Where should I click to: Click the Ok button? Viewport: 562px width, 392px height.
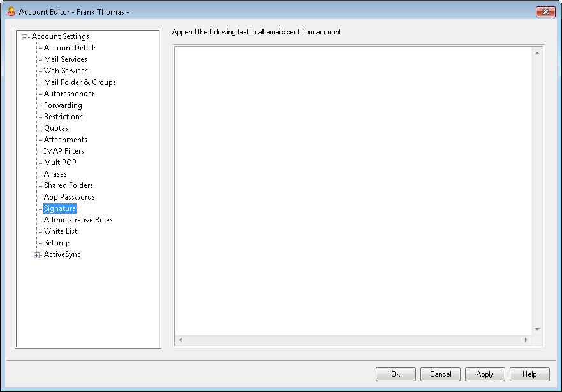pyautogui.click(x=396, y=374)
